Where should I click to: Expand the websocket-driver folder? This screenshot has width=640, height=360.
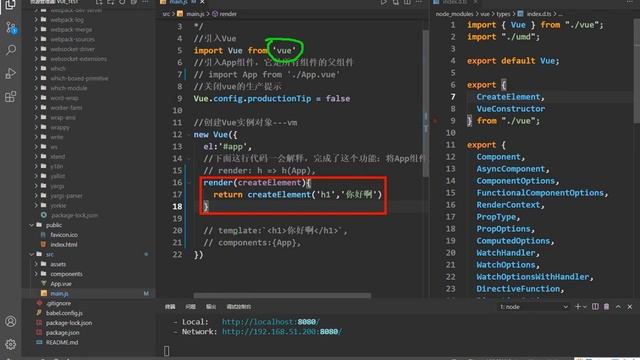coord(36,49)
